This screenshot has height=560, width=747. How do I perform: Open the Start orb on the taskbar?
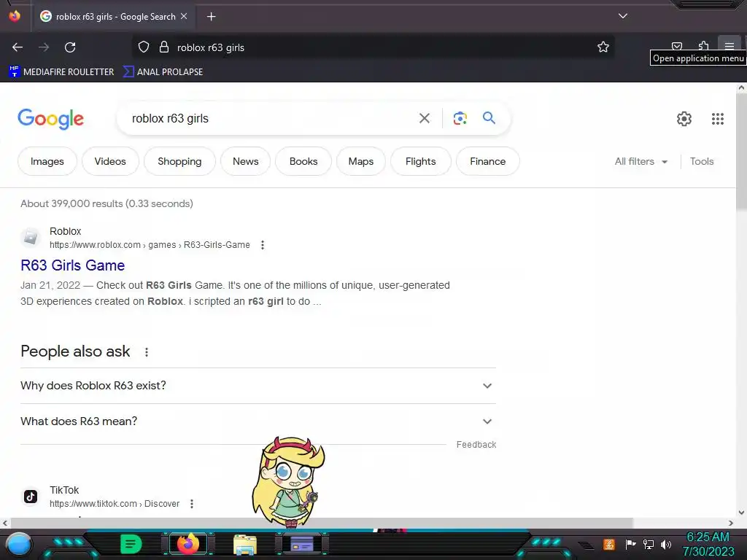coord(19,545)
